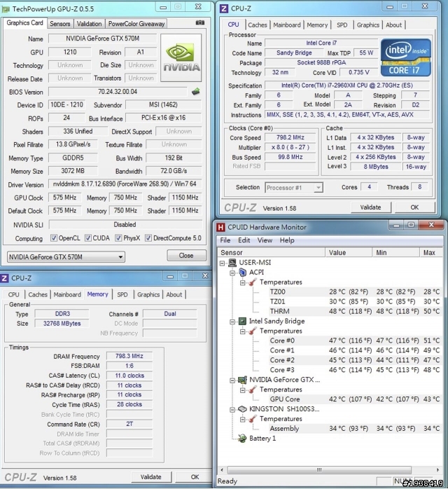Click the ACPI shield icon

coord(242,273)
